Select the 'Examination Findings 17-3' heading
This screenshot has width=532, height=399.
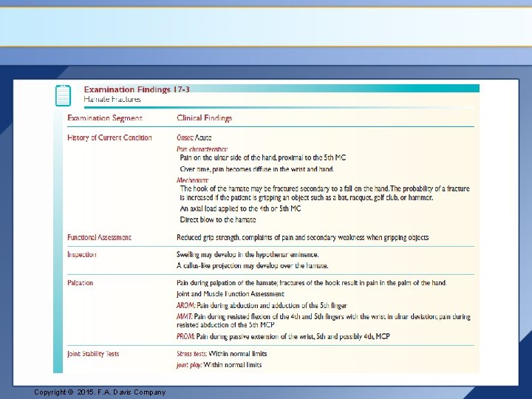pos(137,89)
